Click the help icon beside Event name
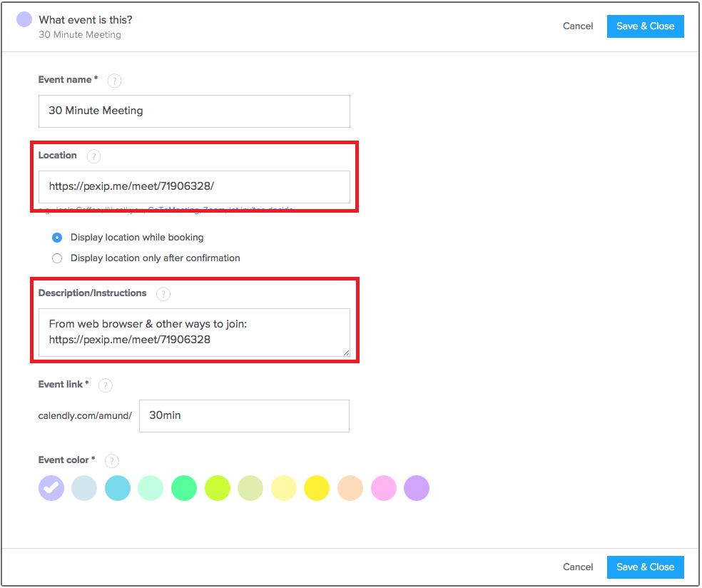This screenshot has width=702, height=588. pyautogui.click(x=114, y=81)
